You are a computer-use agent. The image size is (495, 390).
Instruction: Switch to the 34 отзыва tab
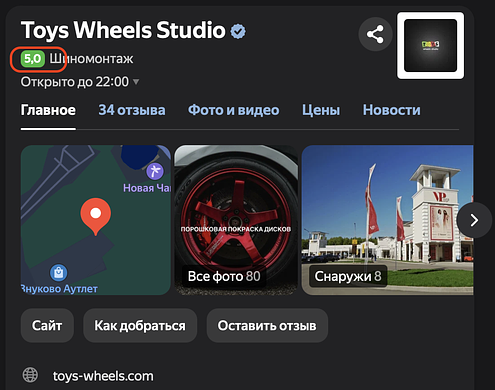click(132, 110)
